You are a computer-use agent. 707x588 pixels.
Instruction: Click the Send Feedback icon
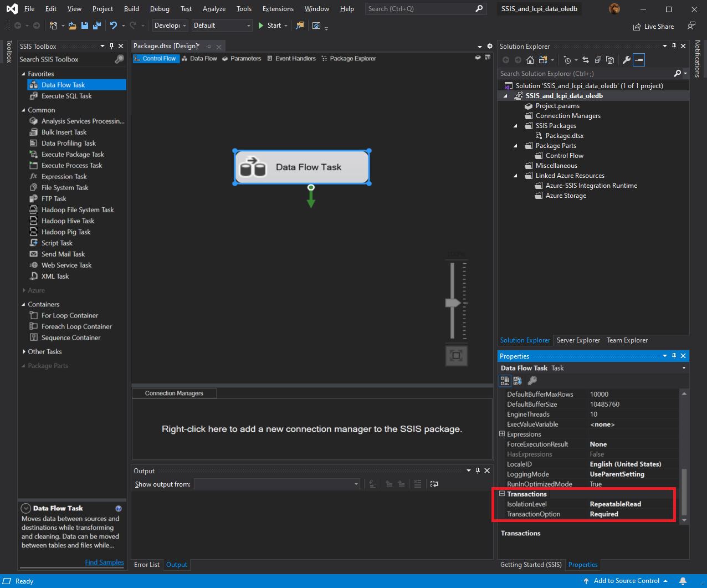point(691,26)
